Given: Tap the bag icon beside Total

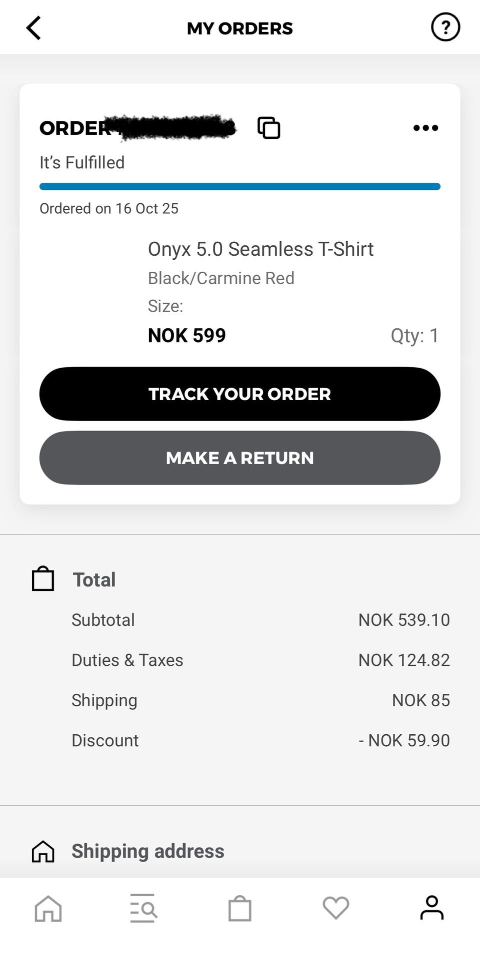Looking at the screenshot, I should 43,579.
